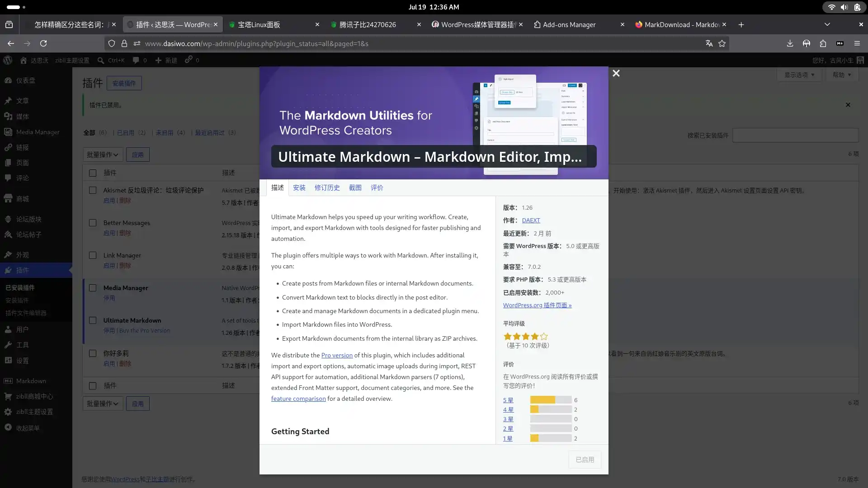Open the 外观 appearance menu
Image resolution: width=868 pixels, height=488 pixels.
(36, 255)
